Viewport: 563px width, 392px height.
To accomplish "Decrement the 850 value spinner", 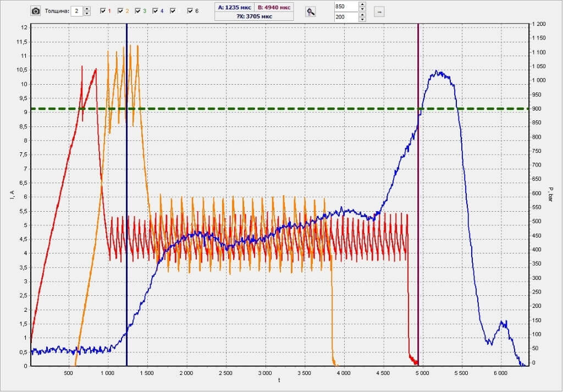I will pyautogui.click(x=361, y=9).
